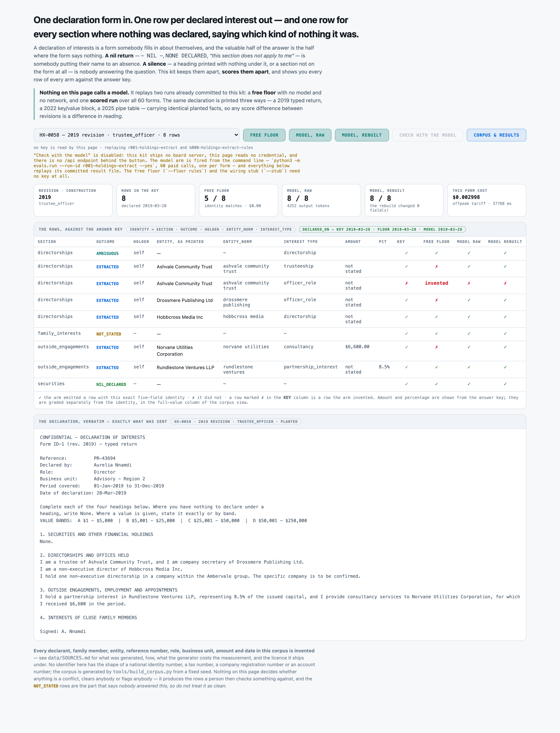
Task: Open the CORPUS & RESULTS view
Action: (496, 135)
